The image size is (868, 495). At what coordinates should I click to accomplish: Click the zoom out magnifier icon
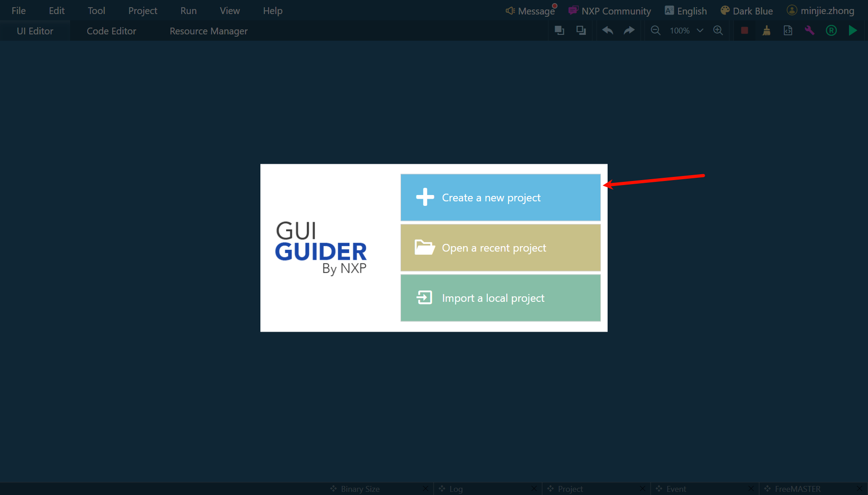point(655,31)
